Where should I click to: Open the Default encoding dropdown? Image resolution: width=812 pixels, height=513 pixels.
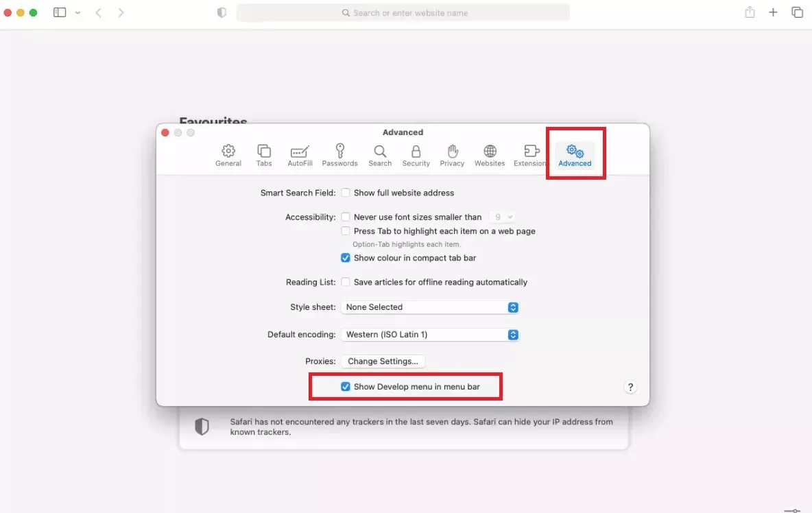[430, 335]
